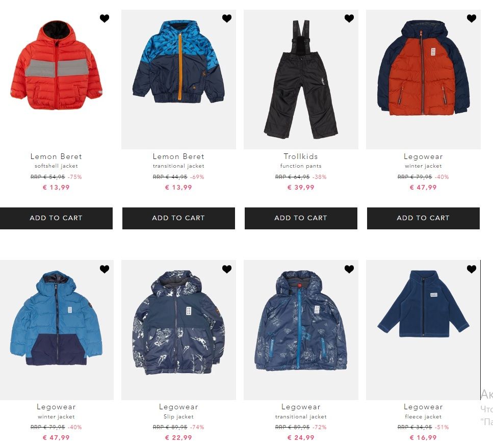Click the Legowear fleece jacket title
Viewport: 493px width, 448px height.
click(x=423, y=416)
